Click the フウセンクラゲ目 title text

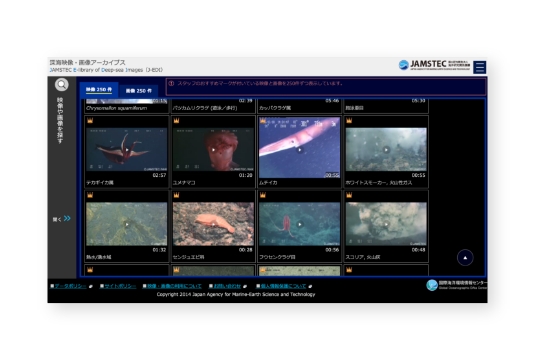pos(277,257)
